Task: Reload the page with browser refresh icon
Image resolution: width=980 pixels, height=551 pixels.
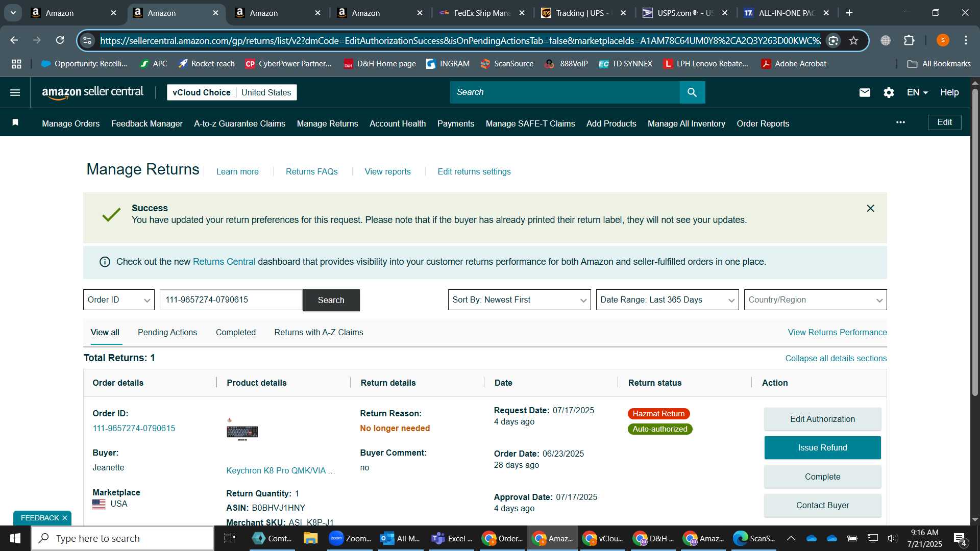Action: 60,40
